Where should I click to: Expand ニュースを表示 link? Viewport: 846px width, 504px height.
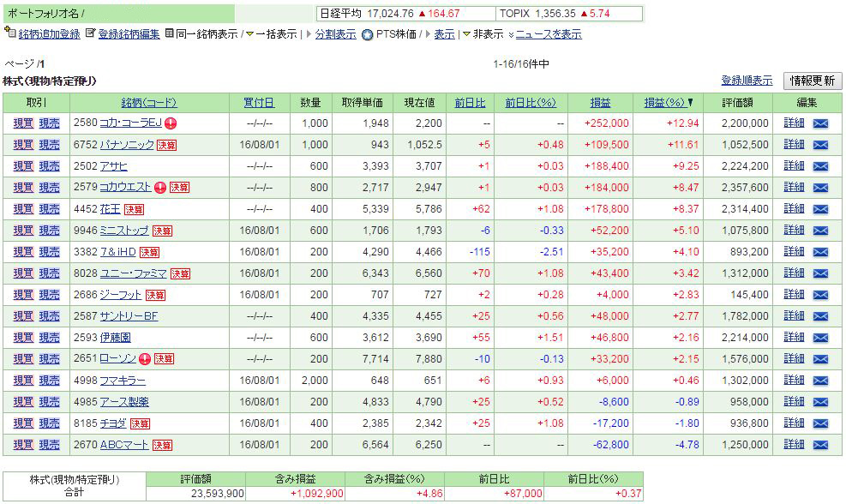coord(549,34)
